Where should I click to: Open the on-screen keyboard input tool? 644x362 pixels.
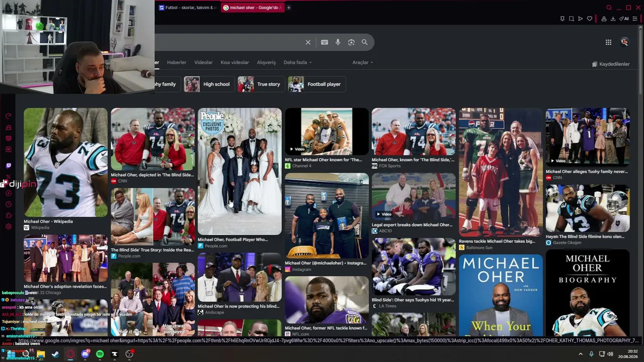(x=325, y=42)
